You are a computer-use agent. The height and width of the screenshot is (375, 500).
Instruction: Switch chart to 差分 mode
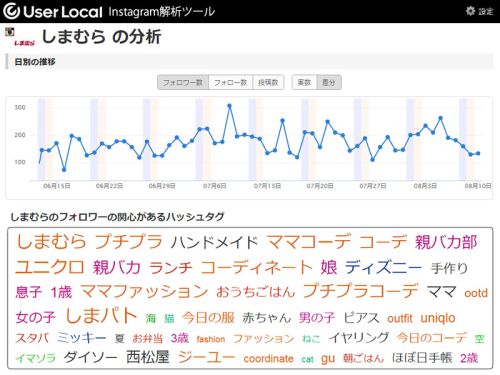329,82
